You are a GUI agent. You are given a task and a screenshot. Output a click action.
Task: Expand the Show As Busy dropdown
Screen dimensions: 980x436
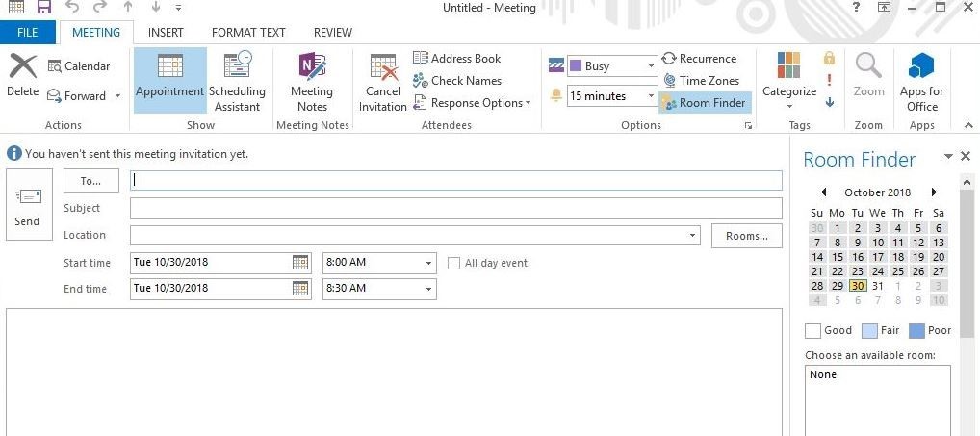click(x=651, y=66)
